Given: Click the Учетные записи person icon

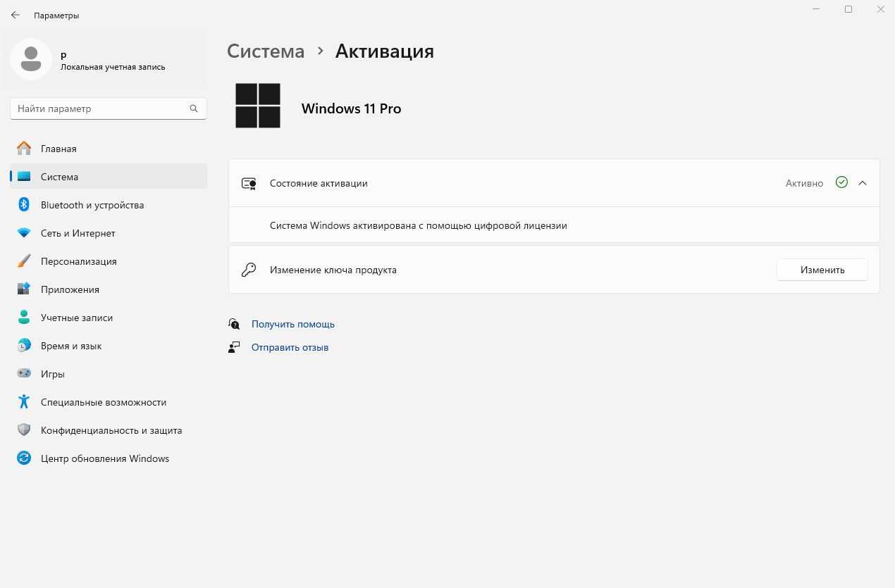Looking at the screenshot, I should point(24,318).
